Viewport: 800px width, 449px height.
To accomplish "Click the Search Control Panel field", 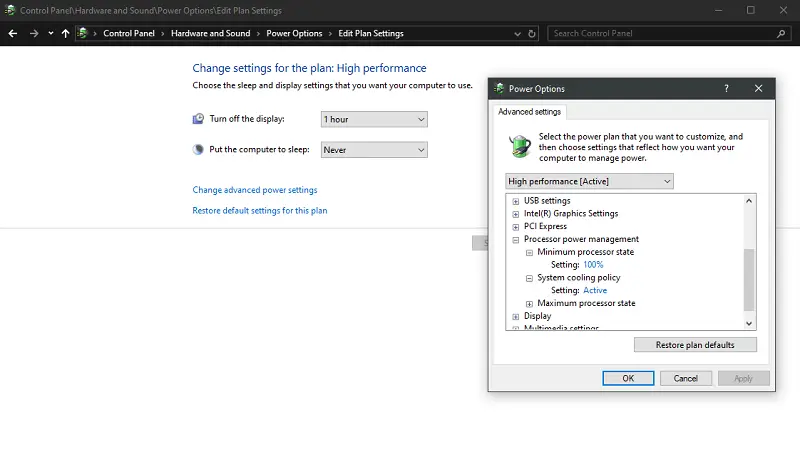I will pyautogui.click(x=660, y=33).
